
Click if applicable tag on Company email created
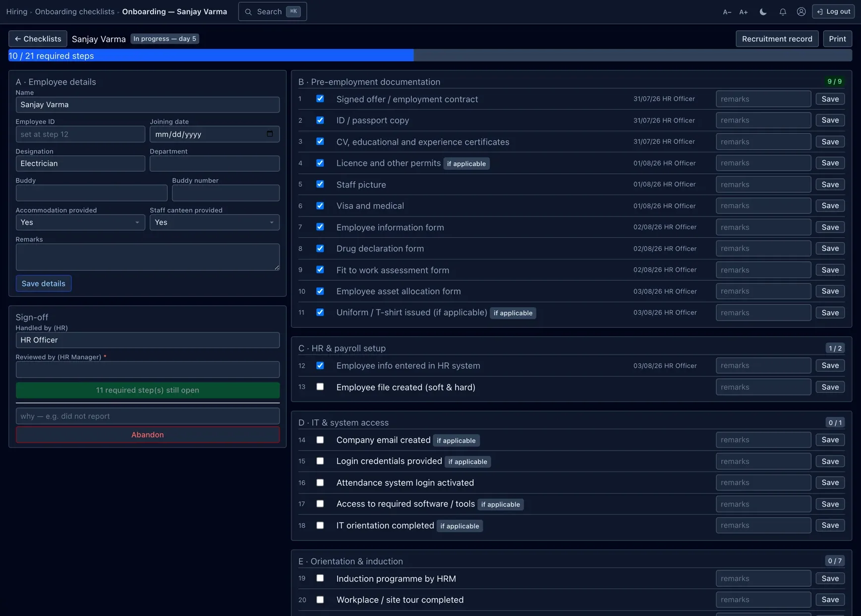456,440
